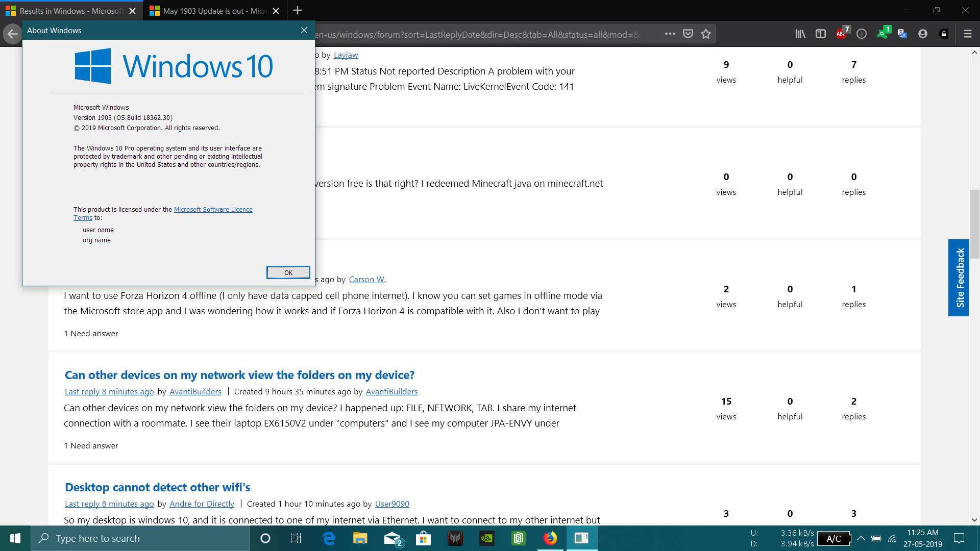Open User9090 profile link
This screenshot has height=551, width=980.
point(392,504)
